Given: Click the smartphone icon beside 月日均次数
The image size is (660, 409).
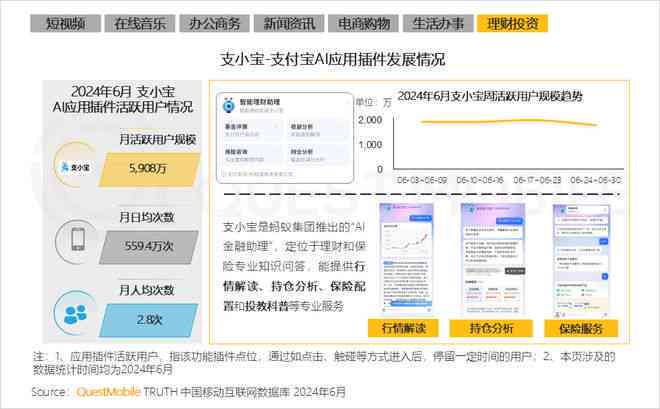Looking at the screenshot, I should point(77,240).
